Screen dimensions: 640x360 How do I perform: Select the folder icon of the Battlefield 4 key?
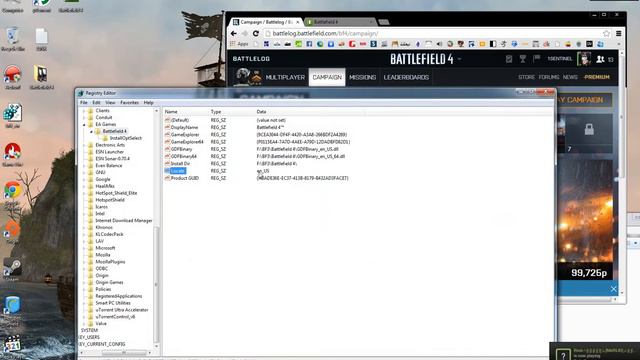pyautogui.click(x=98, y=131)
